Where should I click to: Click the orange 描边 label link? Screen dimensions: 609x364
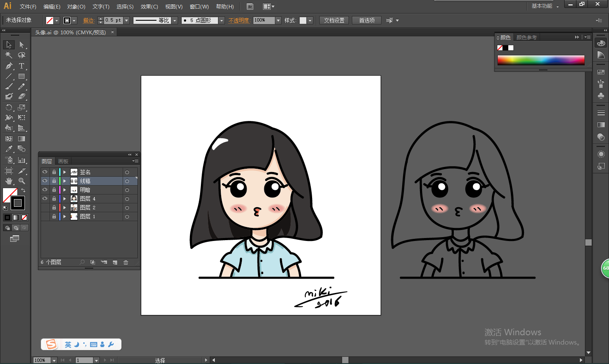coord(89,20)
